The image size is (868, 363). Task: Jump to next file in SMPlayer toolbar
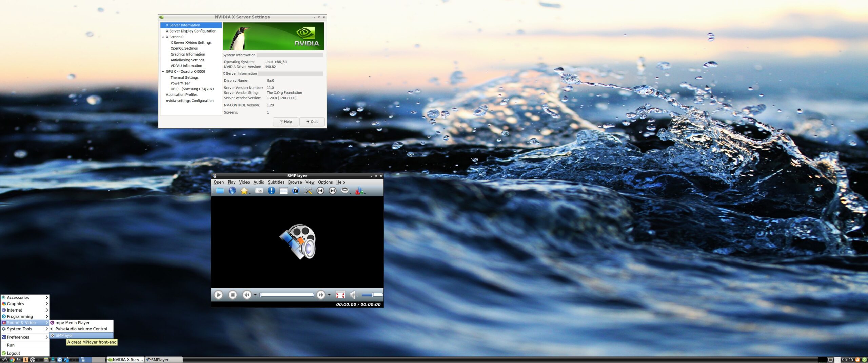coord(333,191)
